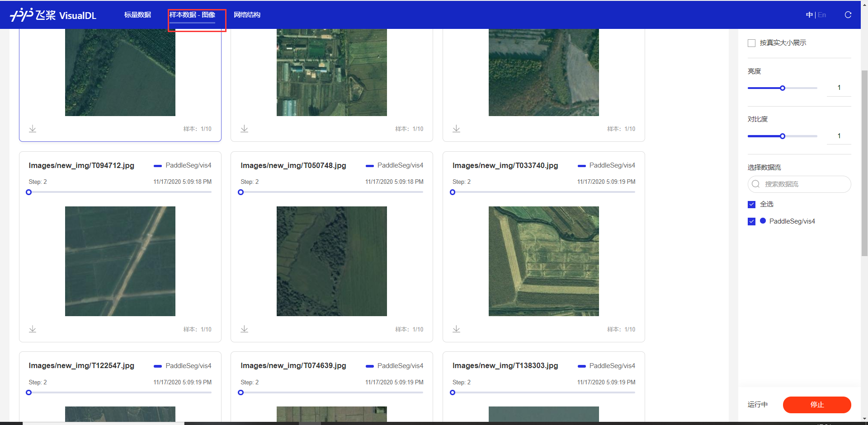Switch language to En English
The width and height of the screenshot is (868, 425).
[x=822, y=15]
